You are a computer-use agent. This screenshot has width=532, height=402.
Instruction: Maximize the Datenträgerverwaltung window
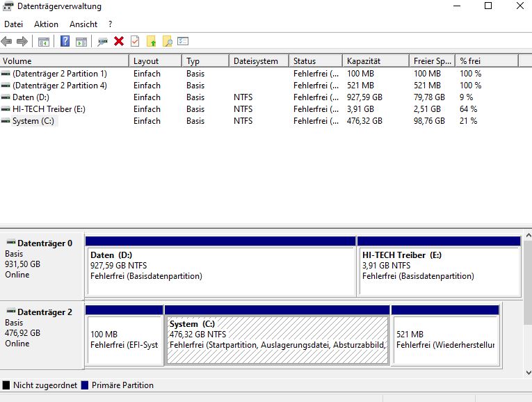coord(488,6)
